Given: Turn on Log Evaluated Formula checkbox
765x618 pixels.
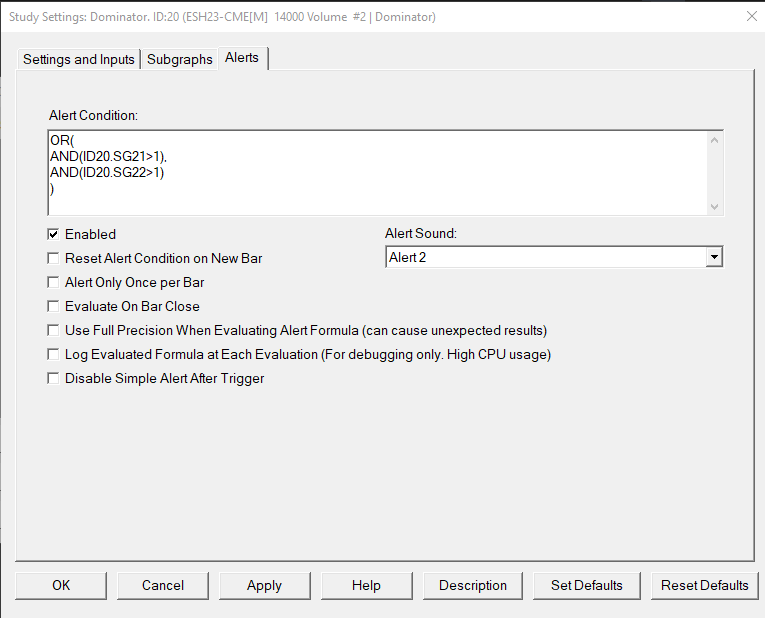Looking at the screenshot, I should 54,355.
